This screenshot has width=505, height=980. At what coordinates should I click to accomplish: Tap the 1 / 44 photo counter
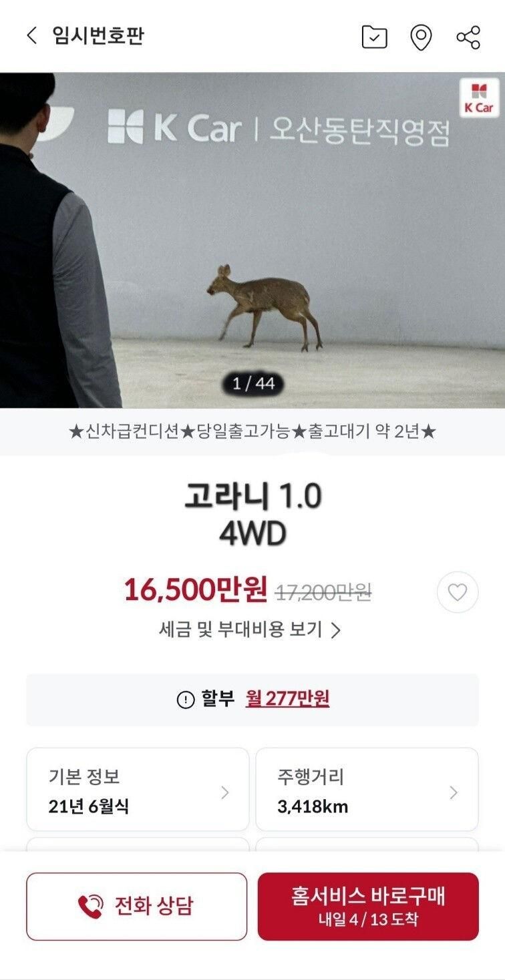tap(253, 384)
